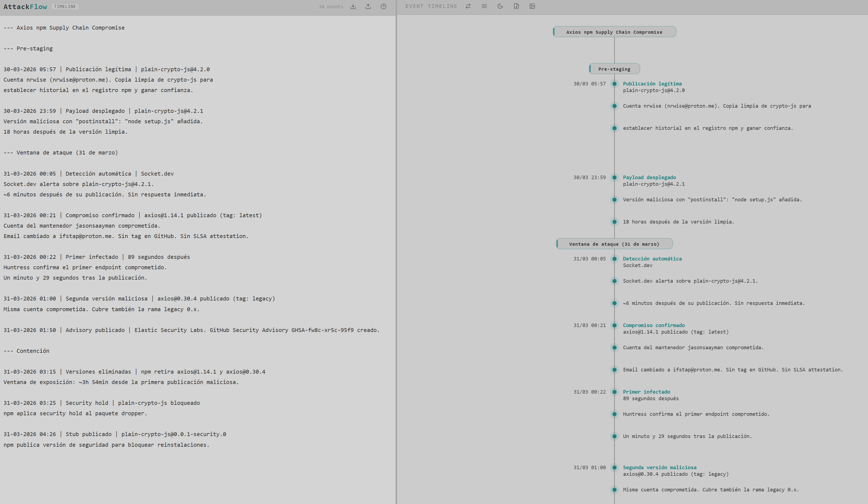Screen dimensions: 868x504
Task: Collapse Ventana de ataque section header
Action: pyautogui.click(x=614, y=244)
